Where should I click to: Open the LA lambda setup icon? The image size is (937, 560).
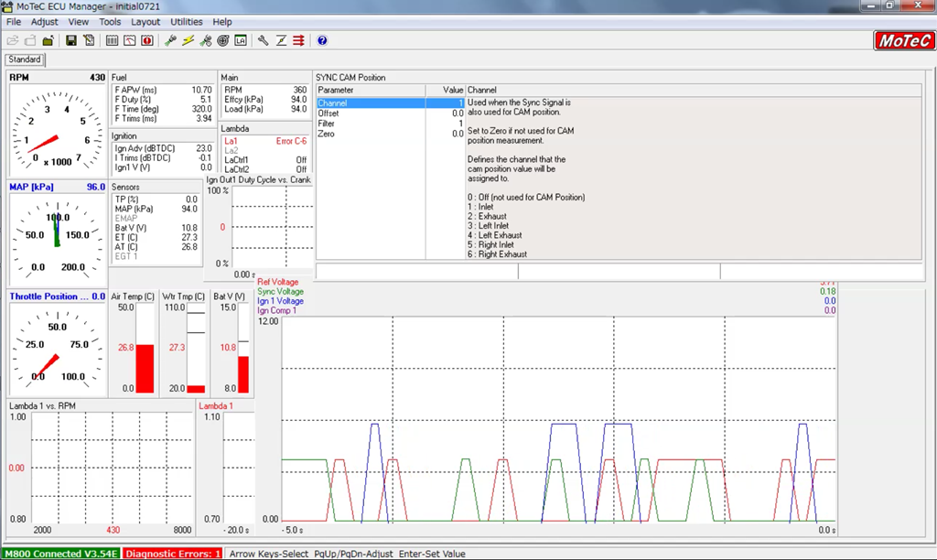(241, 40)
